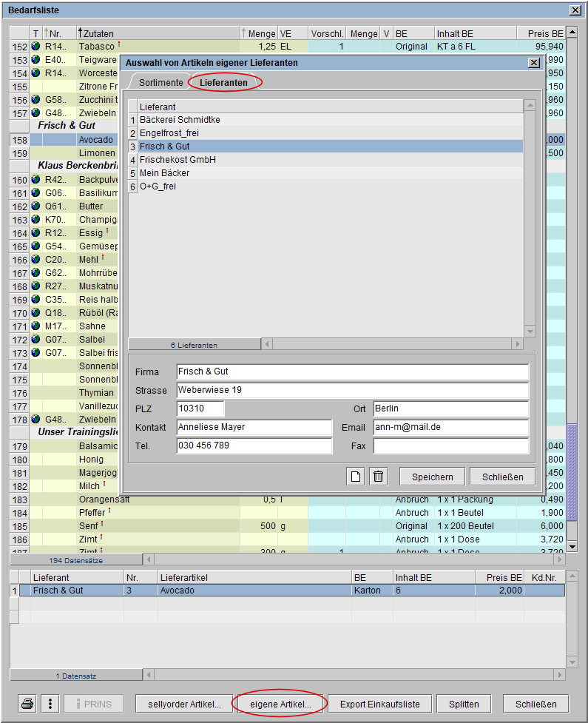This screenshot has width=588, height=723.
Task: Click the globe icon in row 160
Action: pos(36,180)
